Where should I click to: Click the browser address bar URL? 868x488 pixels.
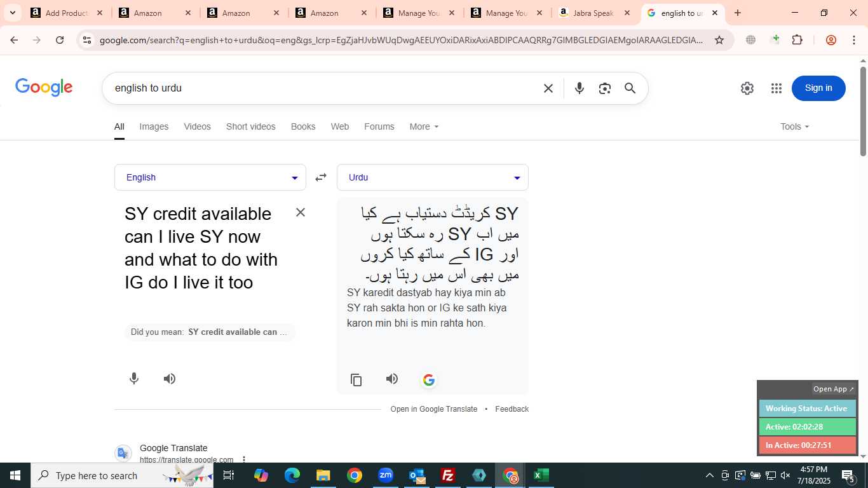coord(401,40)
